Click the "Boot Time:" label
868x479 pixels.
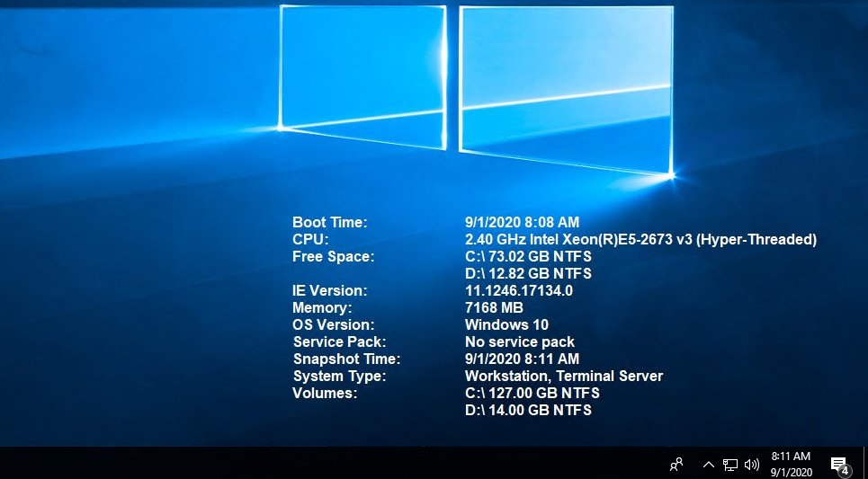(330, 222)
